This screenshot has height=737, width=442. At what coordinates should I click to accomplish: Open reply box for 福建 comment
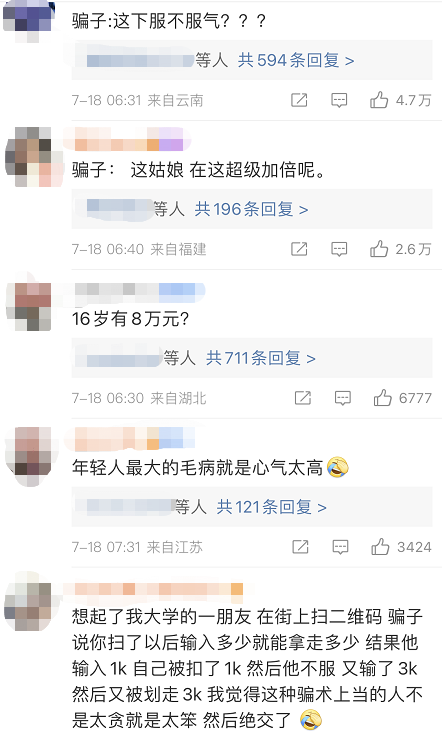tap(339, 249)
